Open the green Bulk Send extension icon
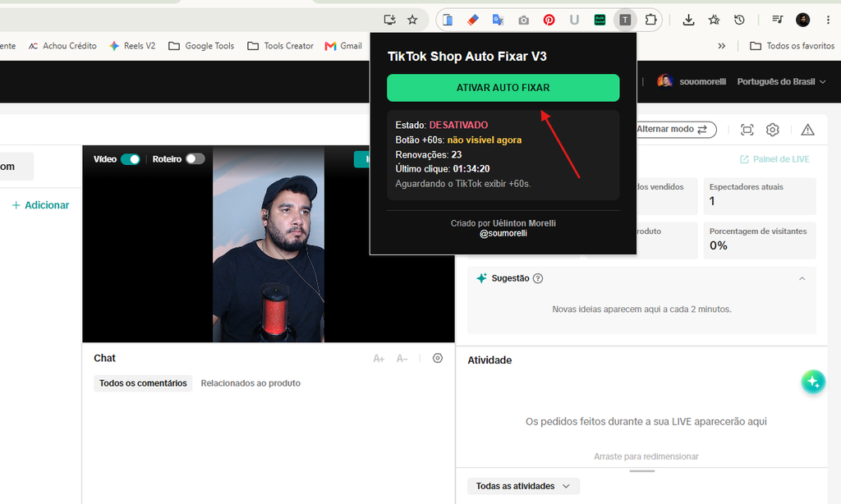841x504 pixels. tap(600, 20)
